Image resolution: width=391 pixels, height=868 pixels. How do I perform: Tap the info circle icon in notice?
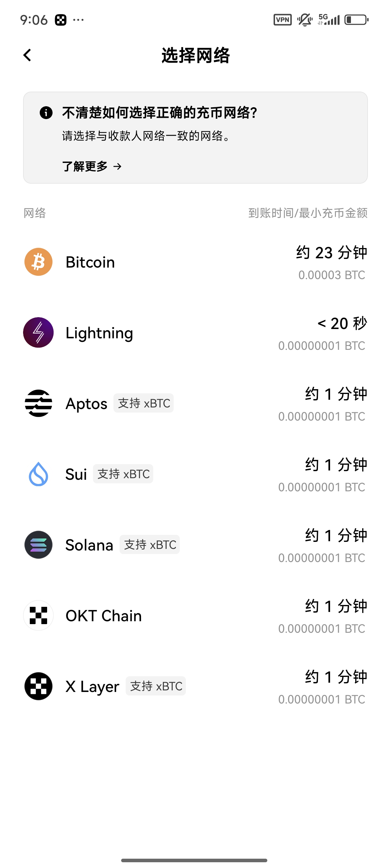point(46,113)
